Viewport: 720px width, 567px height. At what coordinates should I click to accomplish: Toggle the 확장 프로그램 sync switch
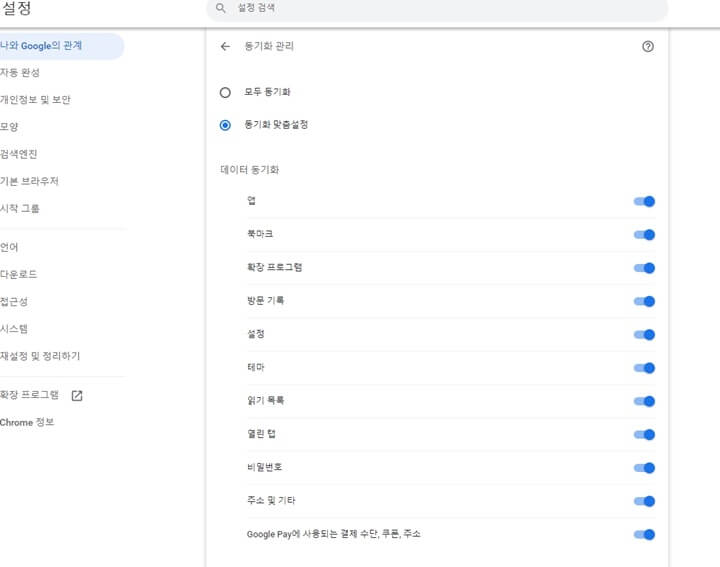pyautogui.click(x=644, y=268)
